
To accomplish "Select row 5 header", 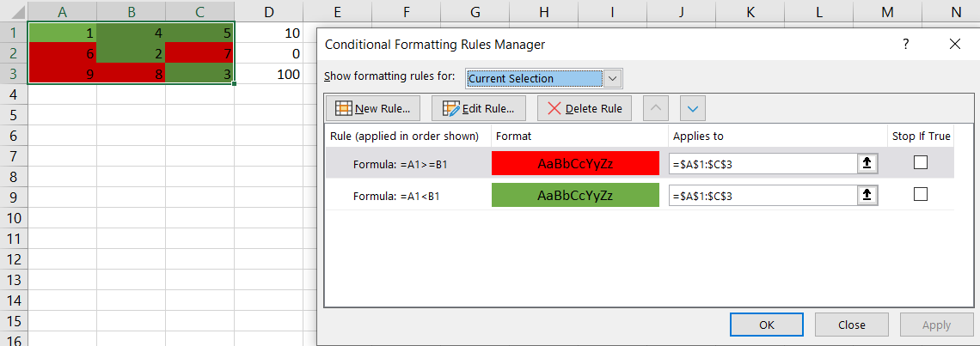I will point(14,115).
